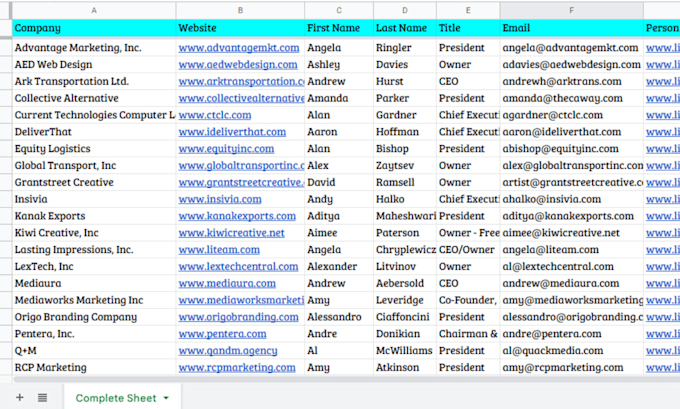This screenshot has height=409, width=680.
Task: Select last name Ringler cell
Action: click(x=405, y=48)
